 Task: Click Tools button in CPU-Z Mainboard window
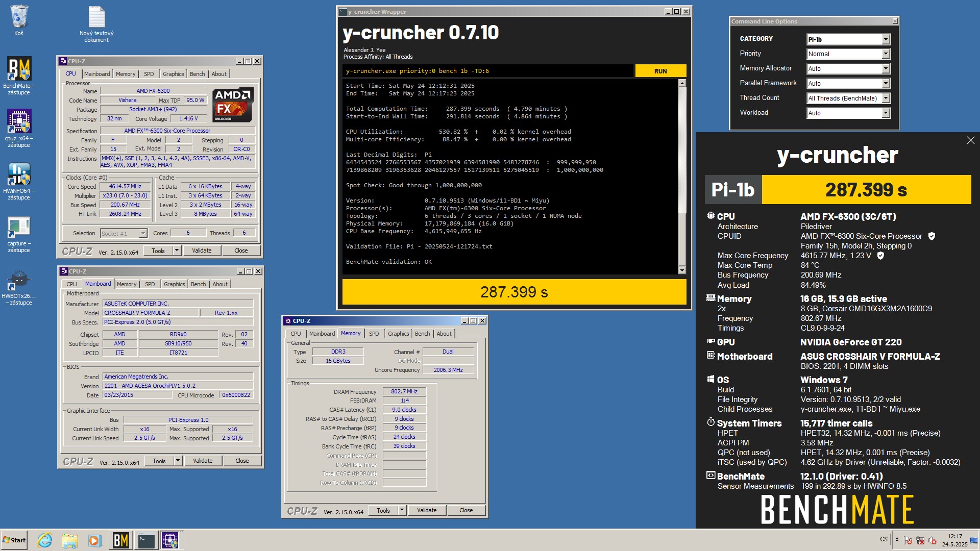click(x=159, y=461)
